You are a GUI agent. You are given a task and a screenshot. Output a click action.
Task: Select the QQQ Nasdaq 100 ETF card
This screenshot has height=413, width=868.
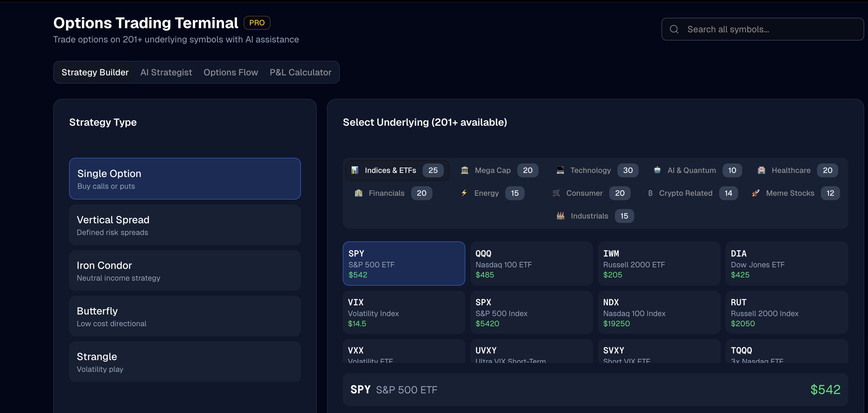[x=531, y=264]
